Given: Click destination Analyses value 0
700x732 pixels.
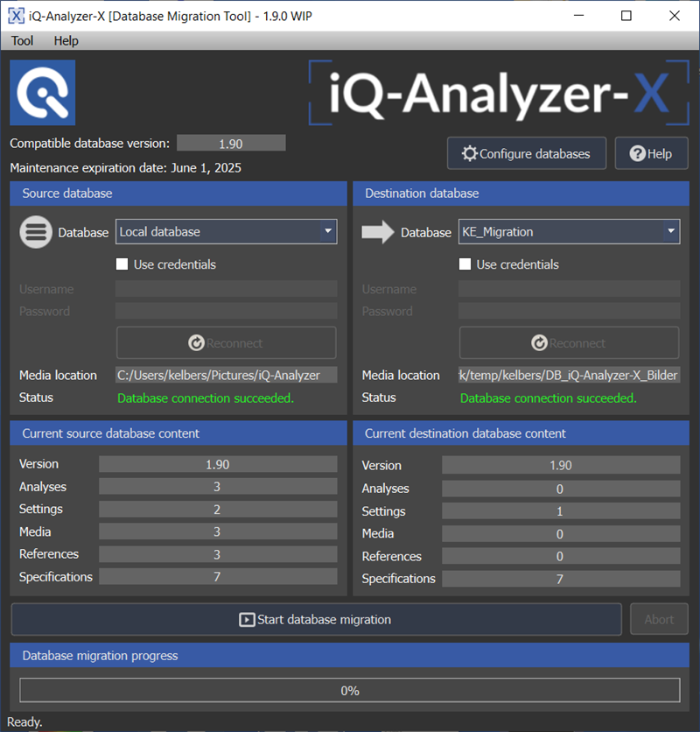Looking at the screenshot, I should tap(561, 489).
